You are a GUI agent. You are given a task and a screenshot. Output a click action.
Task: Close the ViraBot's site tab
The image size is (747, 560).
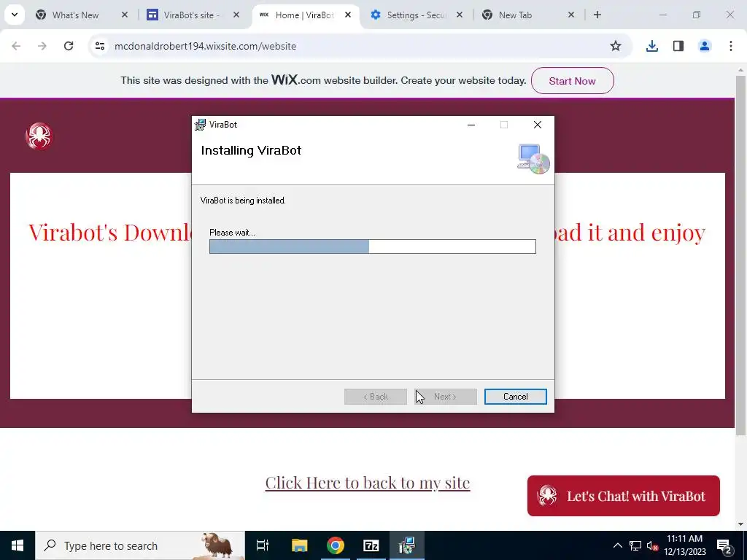(x=236, y=15)
